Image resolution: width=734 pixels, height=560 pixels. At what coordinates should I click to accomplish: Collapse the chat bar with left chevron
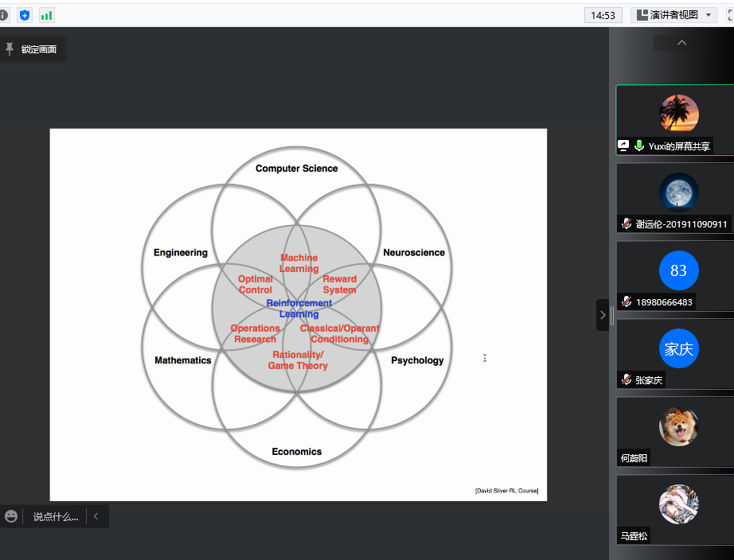pos(96,516)
